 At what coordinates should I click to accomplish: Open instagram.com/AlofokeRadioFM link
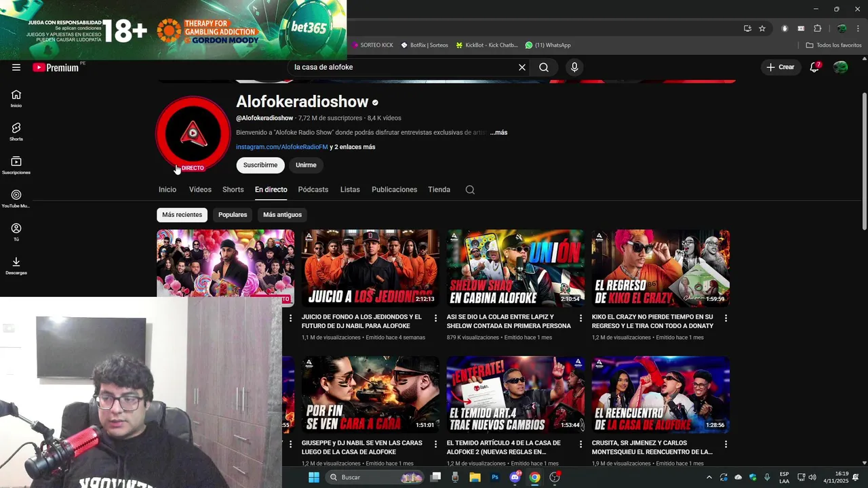point(281,147)
